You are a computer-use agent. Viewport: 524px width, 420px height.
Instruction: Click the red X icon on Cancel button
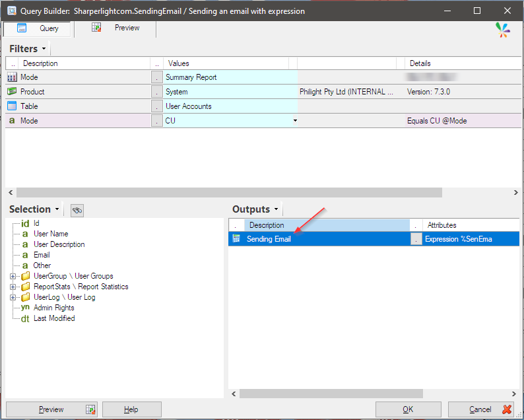point(507,409)
